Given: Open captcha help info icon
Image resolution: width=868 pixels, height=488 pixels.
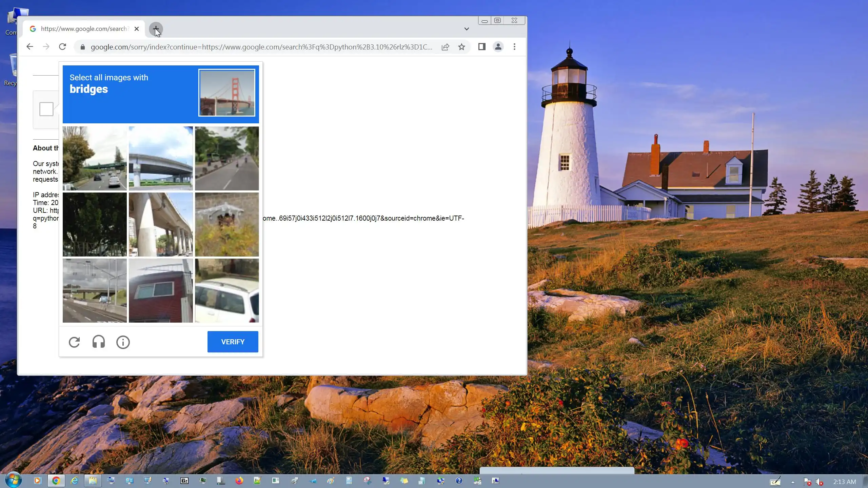Looking at the screenshot, I should click(123, 342).
